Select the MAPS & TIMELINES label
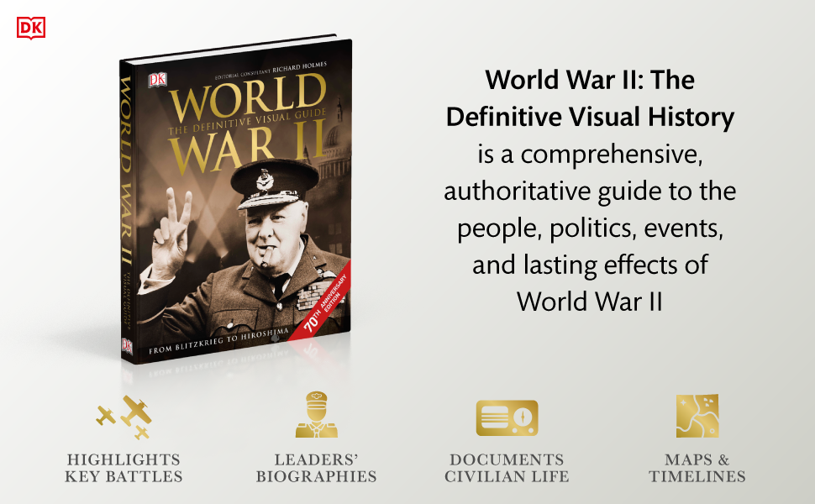 696,469
